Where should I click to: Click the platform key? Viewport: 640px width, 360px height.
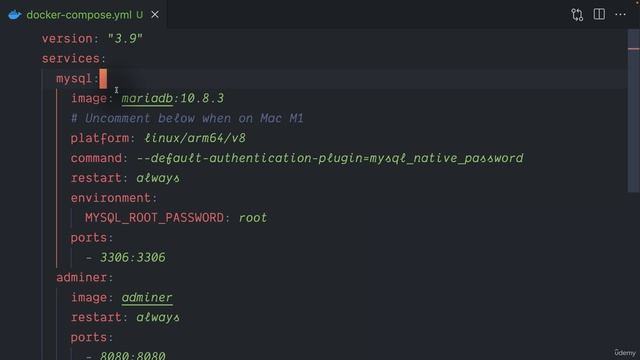100,138
